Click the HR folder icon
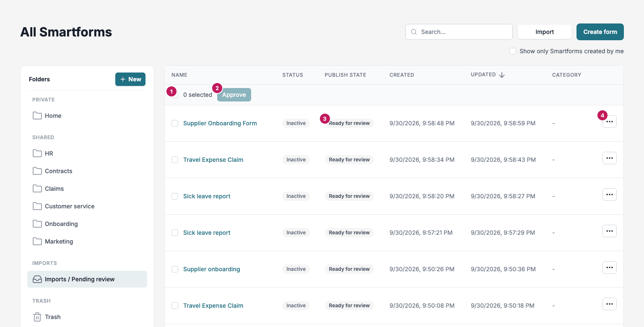Viewport: 644px width, 327px height. click(x=37, y=153)
